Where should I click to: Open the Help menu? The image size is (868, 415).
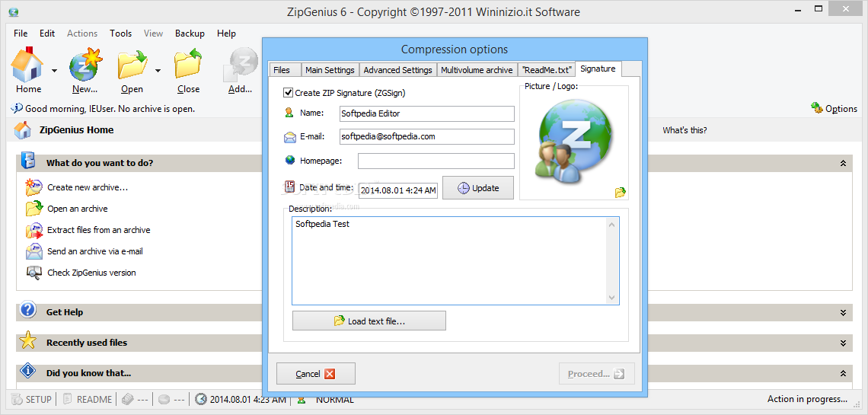click(x=226, y=34)
